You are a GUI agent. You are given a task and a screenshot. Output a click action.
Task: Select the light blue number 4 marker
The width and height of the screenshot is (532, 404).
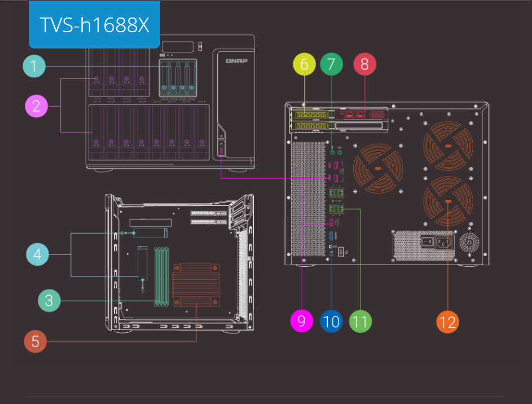[37, 254]
